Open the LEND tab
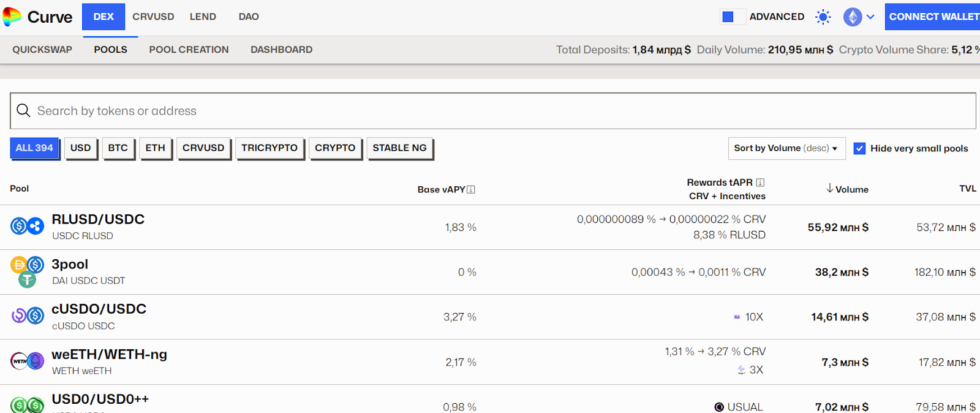Viewport: 980px width, 413px height. click(x=203, y=17)
